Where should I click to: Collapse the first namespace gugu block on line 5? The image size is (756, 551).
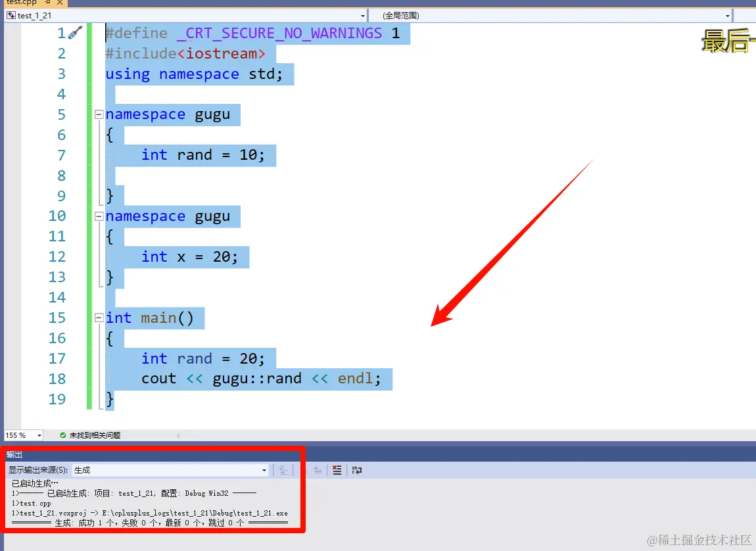pyautogui.click(x=99, y=114)
